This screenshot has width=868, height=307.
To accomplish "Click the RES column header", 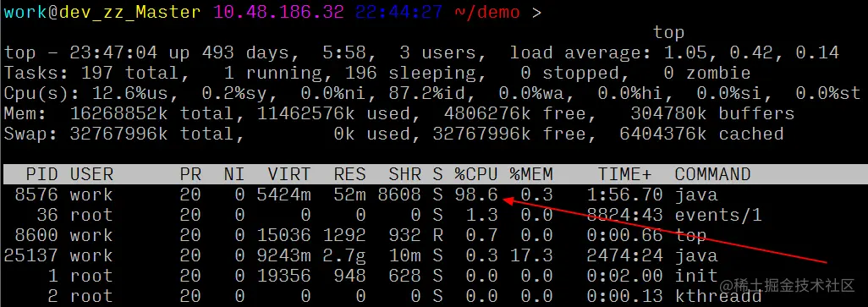I will click(350, 175).
